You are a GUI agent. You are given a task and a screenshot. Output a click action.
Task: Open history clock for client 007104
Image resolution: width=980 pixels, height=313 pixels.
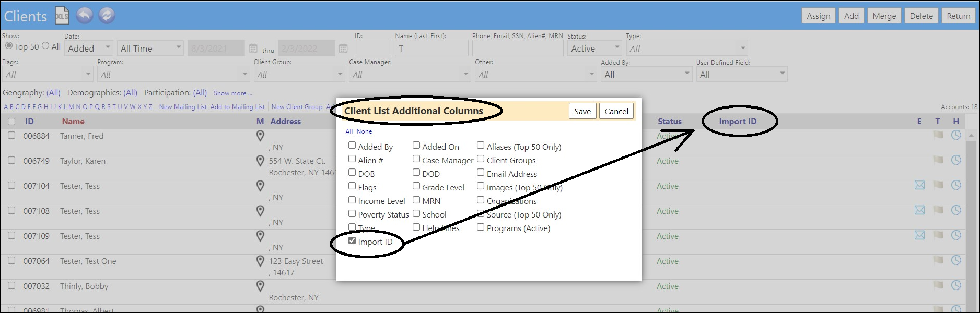pos(956,185)
